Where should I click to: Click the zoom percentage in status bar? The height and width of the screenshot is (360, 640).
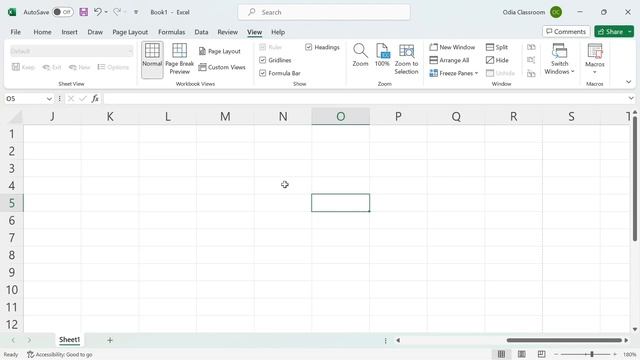(x=629, y=354)
